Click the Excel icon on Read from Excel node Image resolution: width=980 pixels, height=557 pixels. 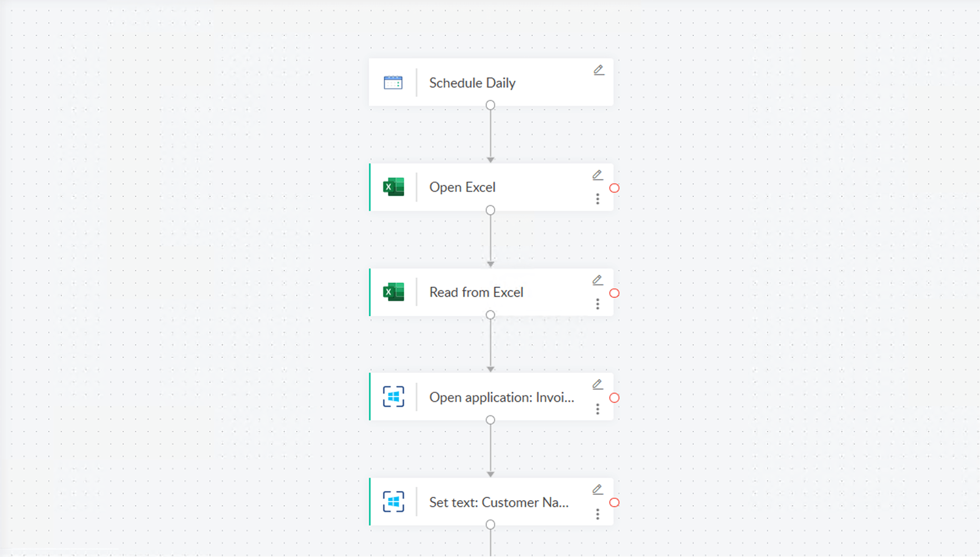tap(394, 292)
